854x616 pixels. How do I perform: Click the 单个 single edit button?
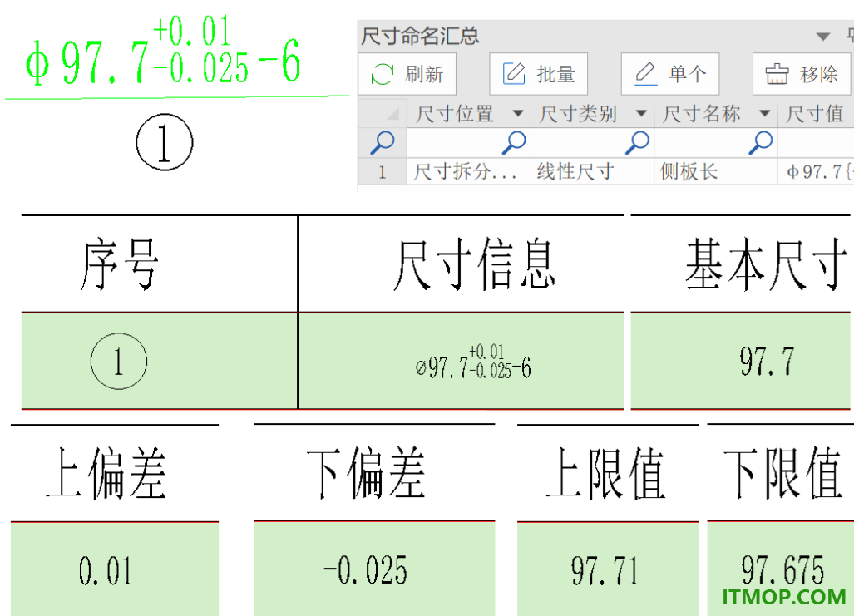click(x=670, y=74)
